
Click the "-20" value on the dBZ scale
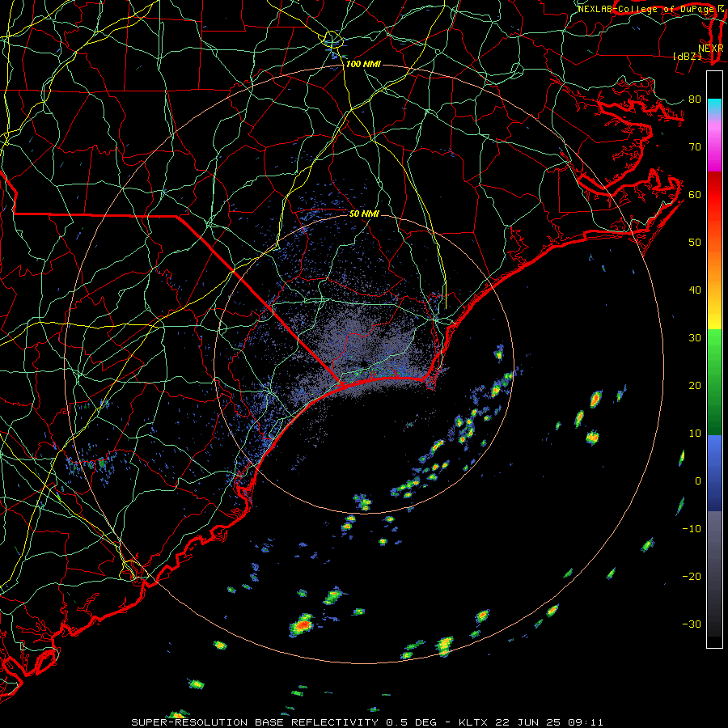(x=692, y=577)
